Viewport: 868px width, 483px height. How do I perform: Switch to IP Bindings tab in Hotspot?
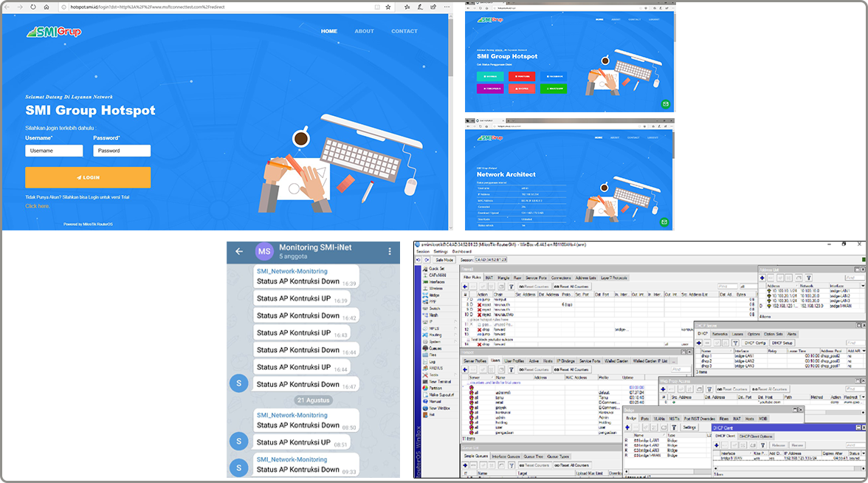pos(565,361)
